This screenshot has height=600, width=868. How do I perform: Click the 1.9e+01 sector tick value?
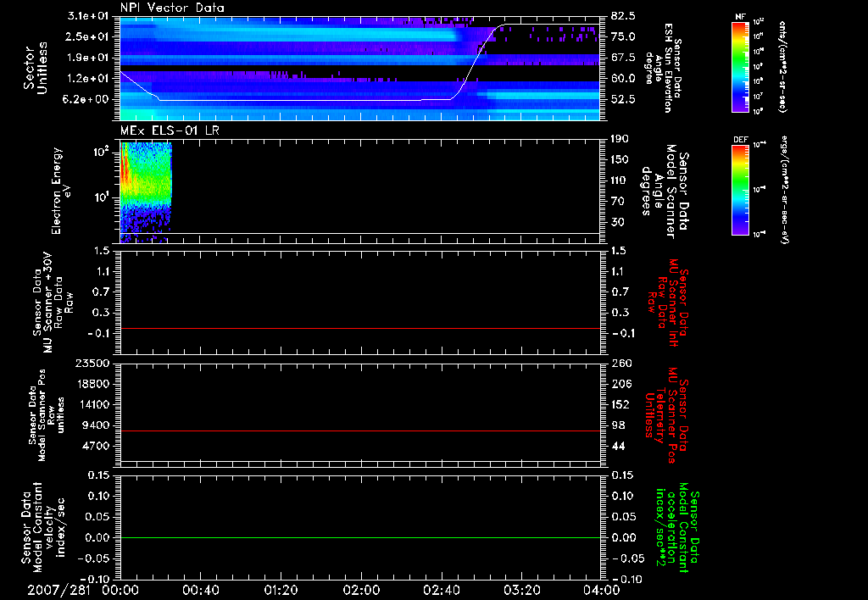tap(86, 58)
